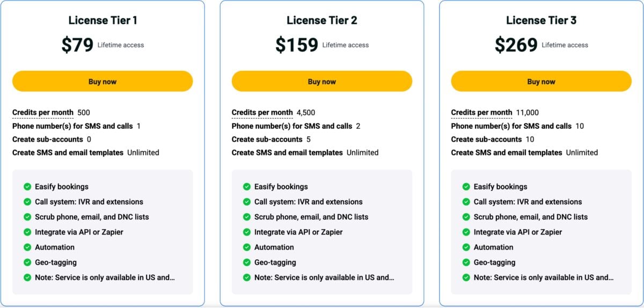The width and height of the screenshot is (644, 308).
Task: Click Tier 1 Easify bookings checkmark icon
Action: (27, 187)
